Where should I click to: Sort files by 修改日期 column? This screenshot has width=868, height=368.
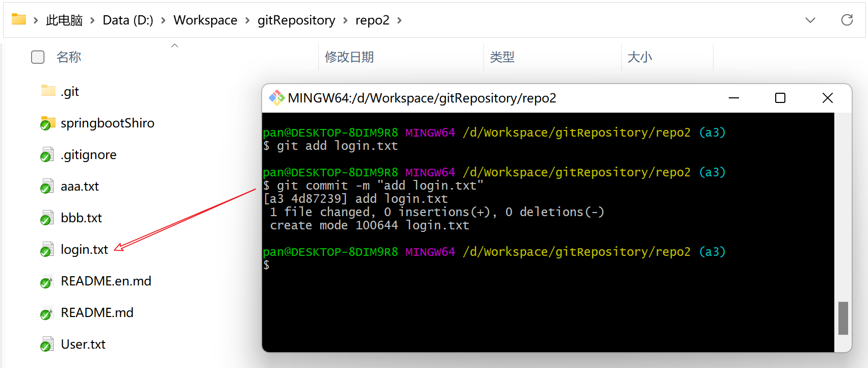(x=349, y=57)
